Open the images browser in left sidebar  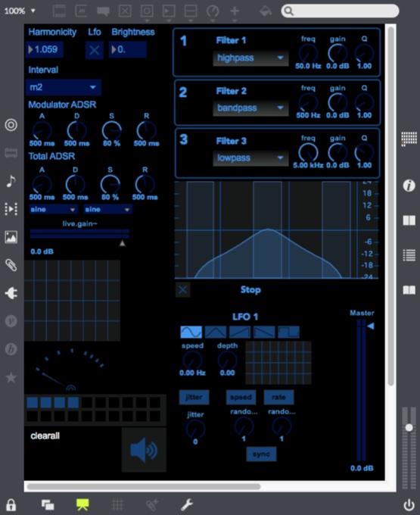11,237
